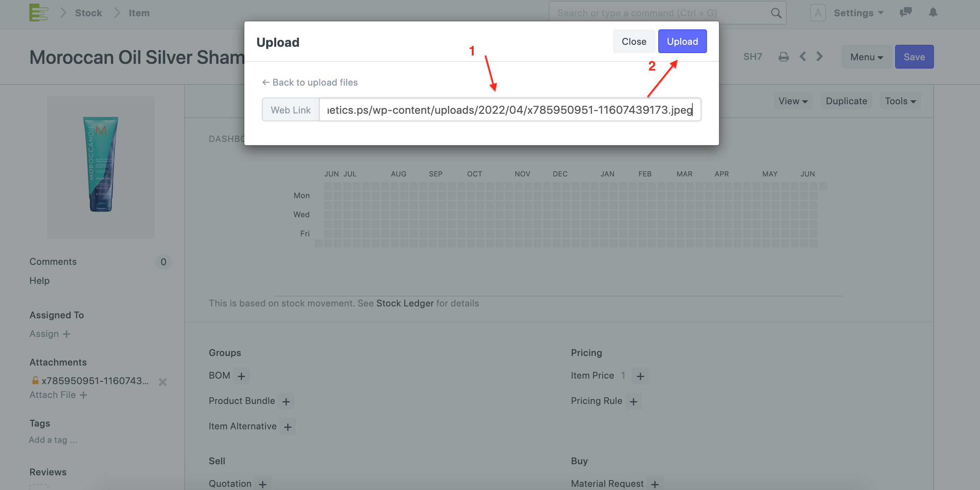The width and height of the screenshot is (980, 490).
Task: Close the Upload dialog
Action: pos(634,41)
